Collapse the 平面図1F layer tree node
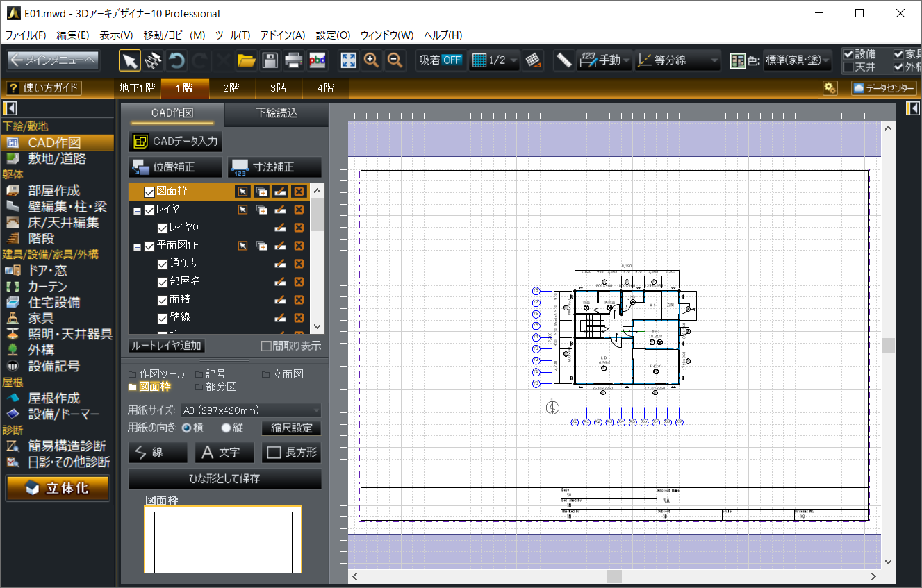 (x=137, y=246)
